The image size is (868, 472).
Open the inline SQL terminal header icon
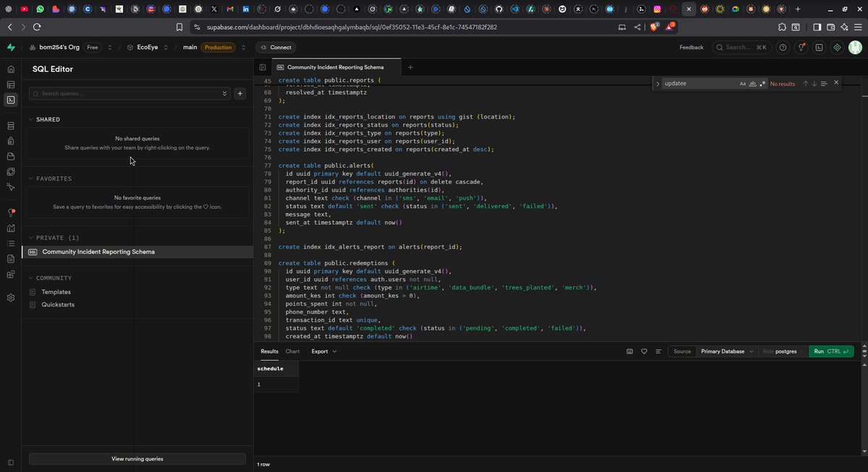click(819, 47)
